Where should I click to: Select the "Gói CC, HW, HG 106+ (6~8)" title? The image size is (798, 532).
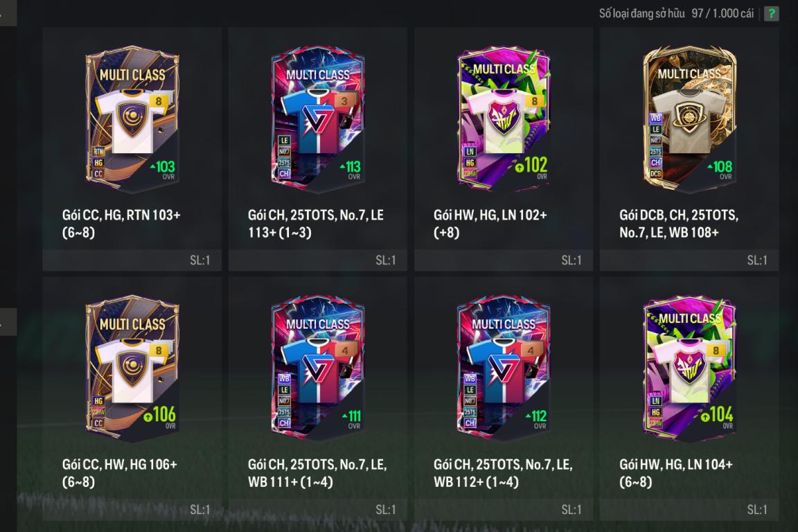click(120, 473)
